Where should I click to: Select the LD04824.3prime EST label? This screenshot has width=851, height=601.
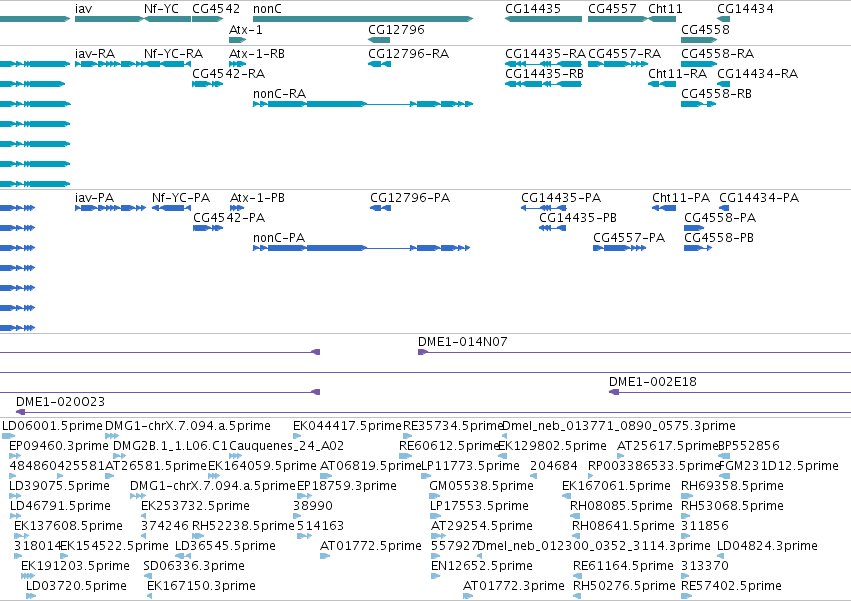(767, 546)
